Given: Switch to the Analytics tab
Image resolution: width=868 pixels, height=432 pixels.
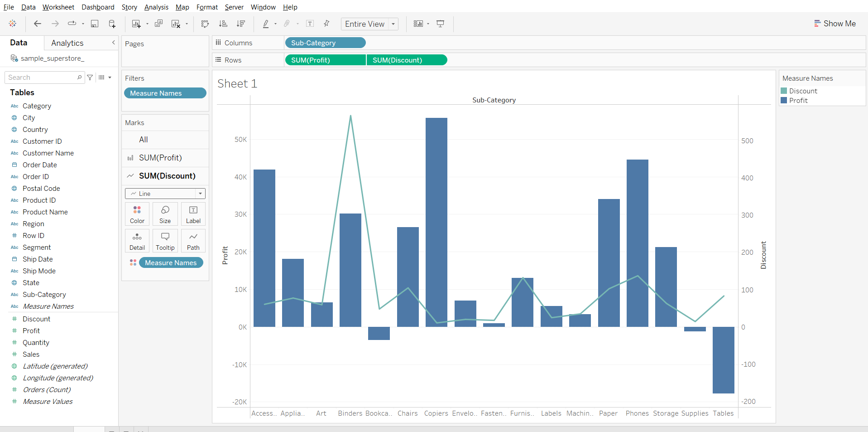Looking at the screenshot, I should pos(67,43).
